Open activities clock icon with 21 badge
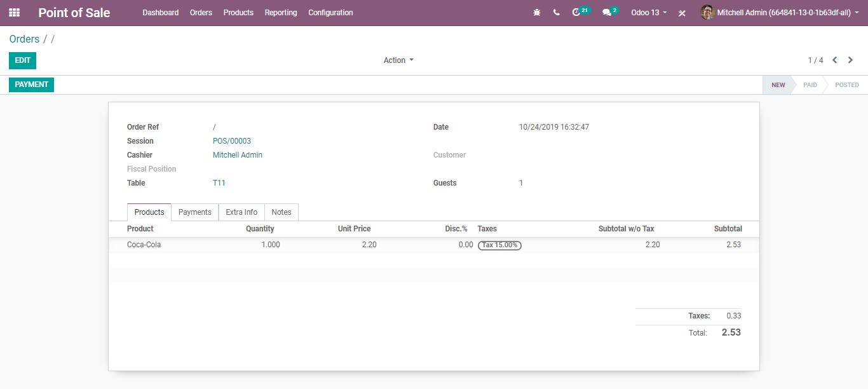This screenshot has height=389, width=868. [581, 12]
